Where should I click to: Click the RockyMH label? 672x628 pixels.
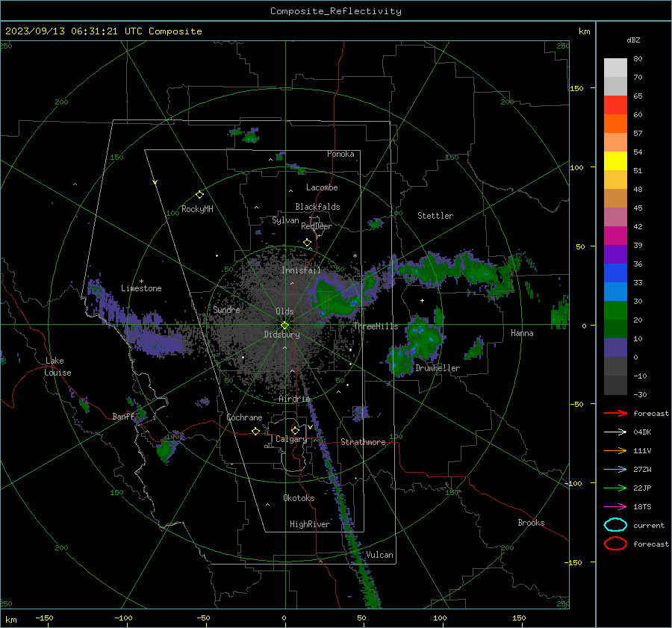[x=197, y=209]
